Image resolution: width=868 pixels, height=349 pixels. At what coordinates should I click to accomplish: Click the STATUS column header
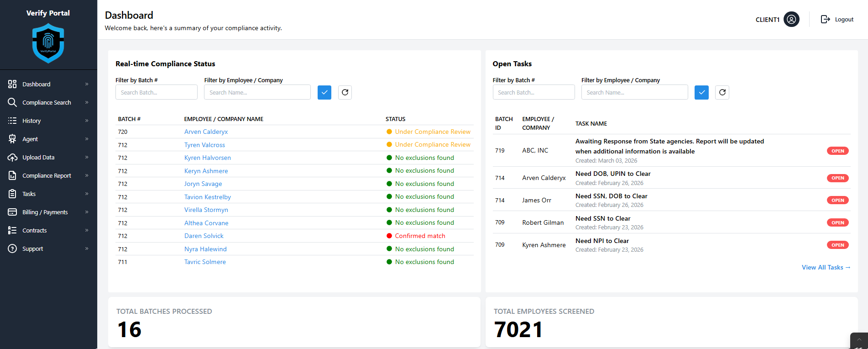click(x=395, y=119)
